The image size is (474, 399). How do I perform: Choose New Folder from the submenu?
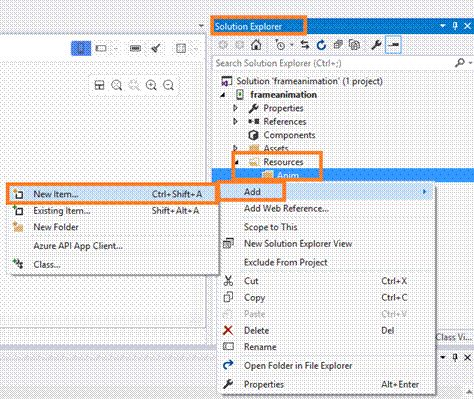click(x=113, y=227)
